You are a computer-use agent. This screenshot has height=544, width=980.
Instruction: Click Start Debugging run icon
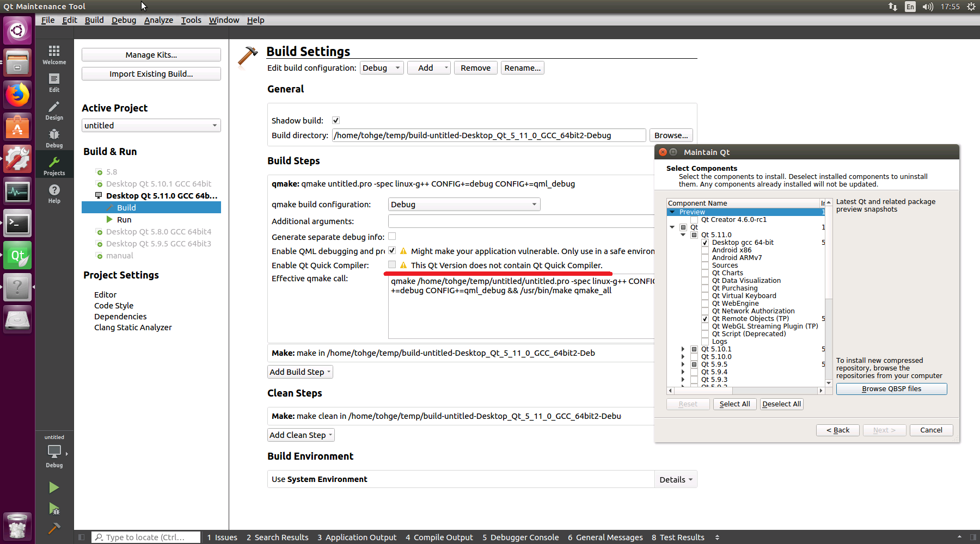coord(54,509)
